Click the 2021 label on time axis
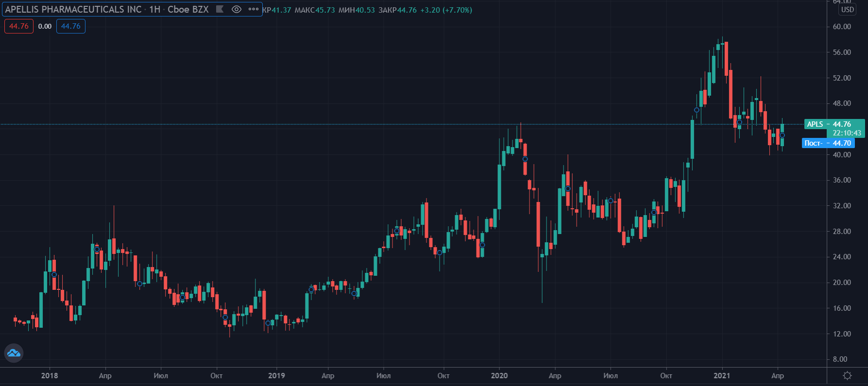The width and height of the screenshot is (868, 386). click(722, 375)
